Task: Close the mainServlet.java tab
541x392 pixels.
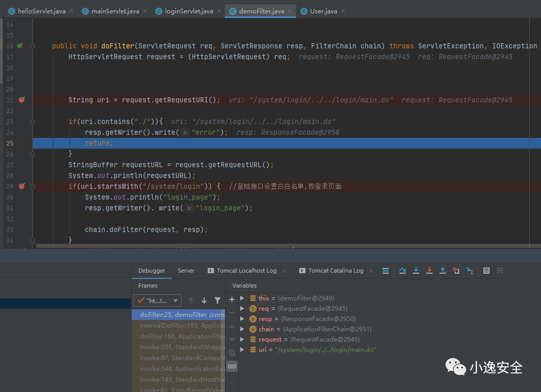Action: (x=145, y=11)
